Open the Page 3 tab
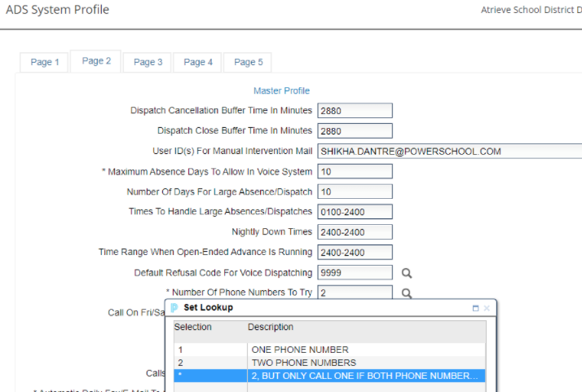Viewport: 582px width, 392px height. 148,62
